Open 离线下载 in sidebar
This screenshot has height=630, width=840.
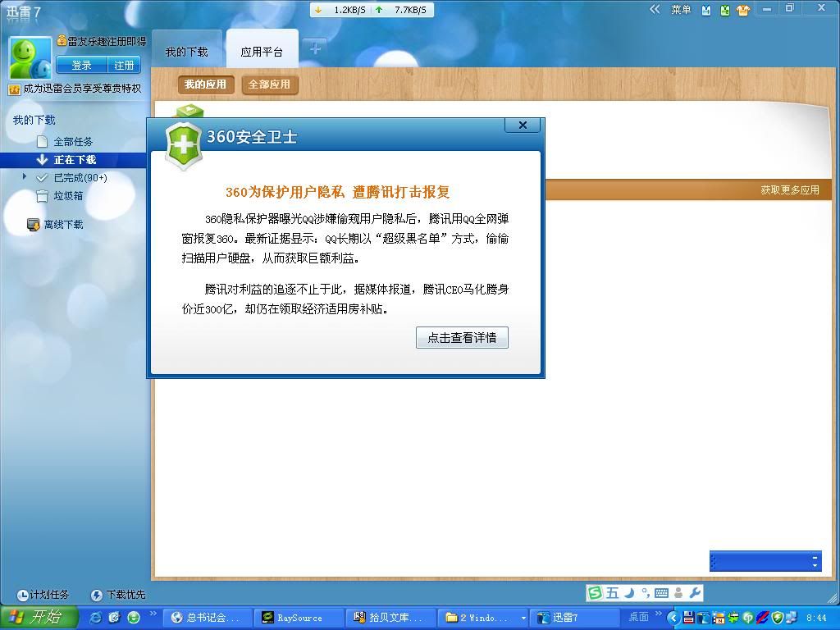tap(64, 225)
